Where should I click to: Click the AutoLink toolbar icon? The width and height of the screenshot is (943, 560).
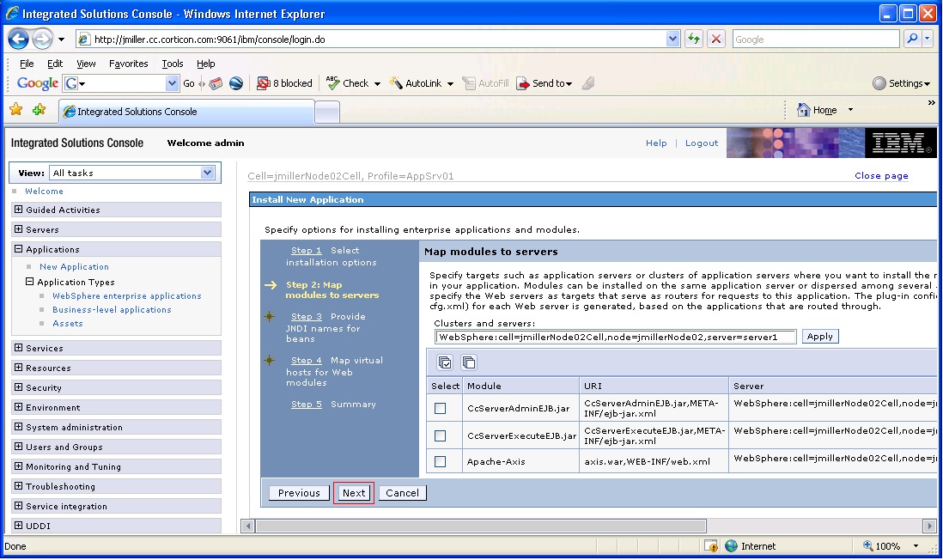[396, 83]
